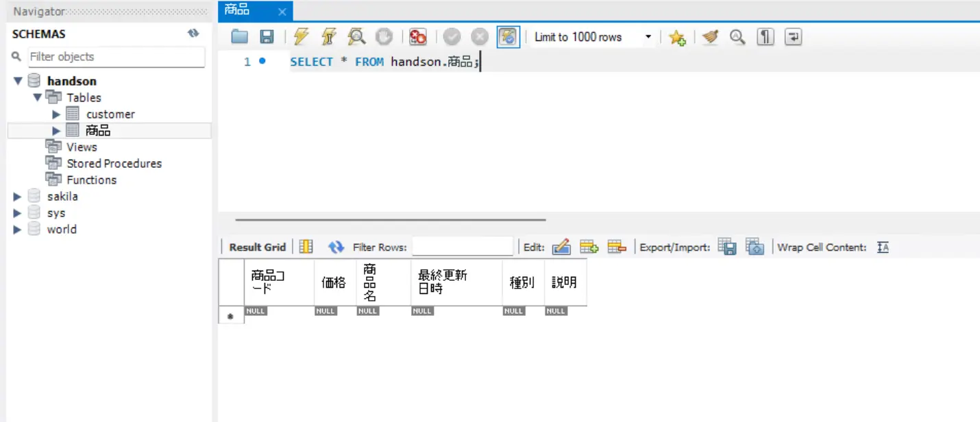Import records from file icon
Screen dimensions: 980x422
(x=755, y=247)
